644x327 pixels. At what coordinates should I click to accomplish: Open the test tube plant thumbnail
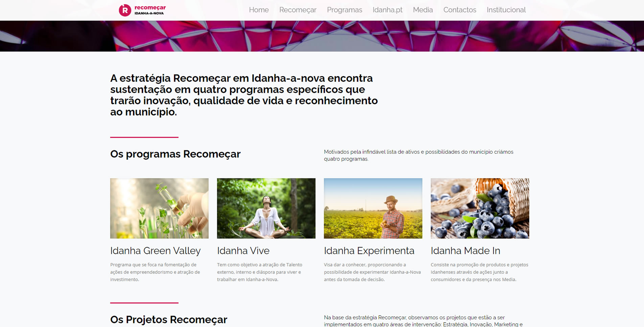[159, 208]
